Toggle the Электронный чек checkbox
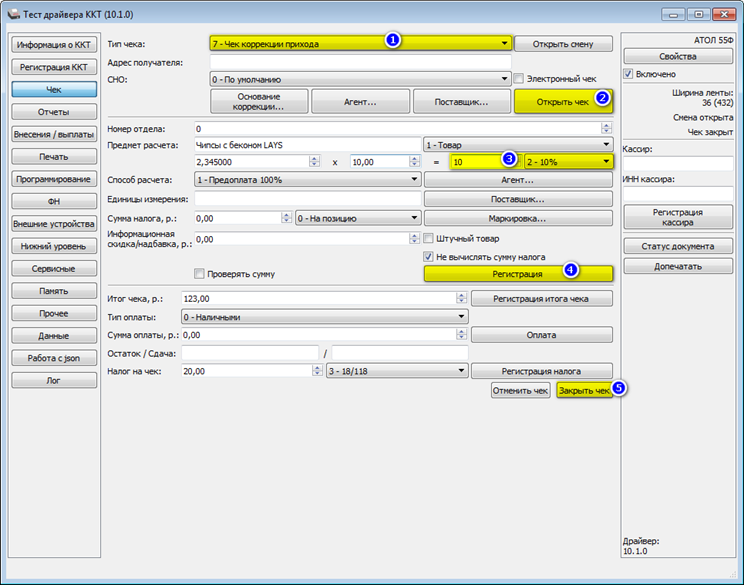This screenshot has width=744, height=585. 519,79
